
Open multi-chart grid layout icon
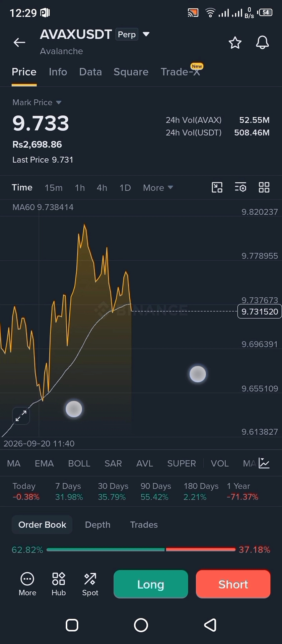tap(264, 187)
